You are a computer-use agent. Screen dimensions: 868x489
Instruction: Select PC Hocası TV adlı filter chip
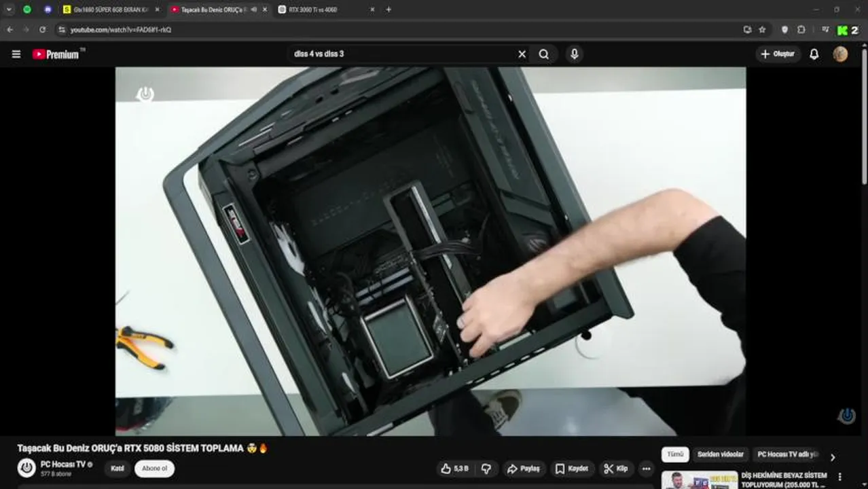(788, 454)
